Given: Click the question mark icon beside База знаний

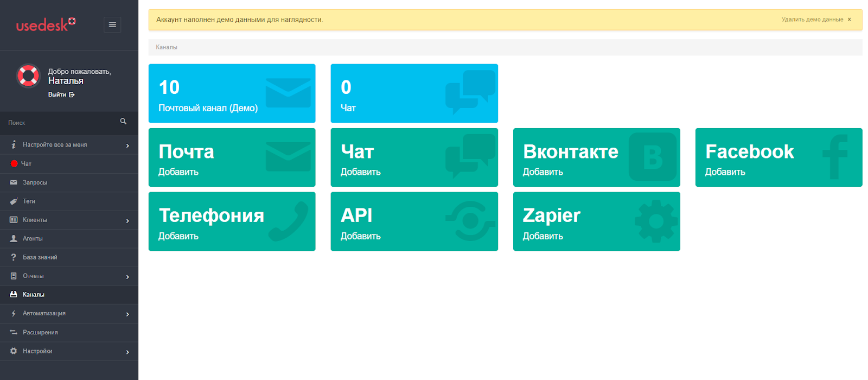Looking at the screenshot, I should point(14,257).
